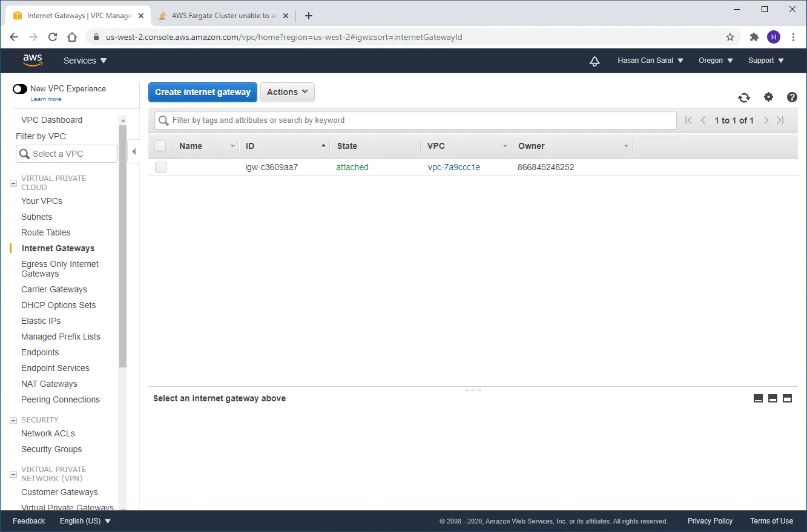This screenshot has width=807, height=532.
Task: Collapse the Security section
Action: 13,420
